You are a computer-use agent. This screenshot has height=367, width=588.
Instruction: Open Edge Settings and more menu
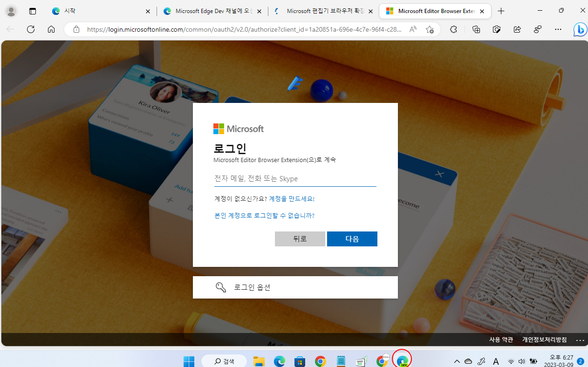click(558, 29)
